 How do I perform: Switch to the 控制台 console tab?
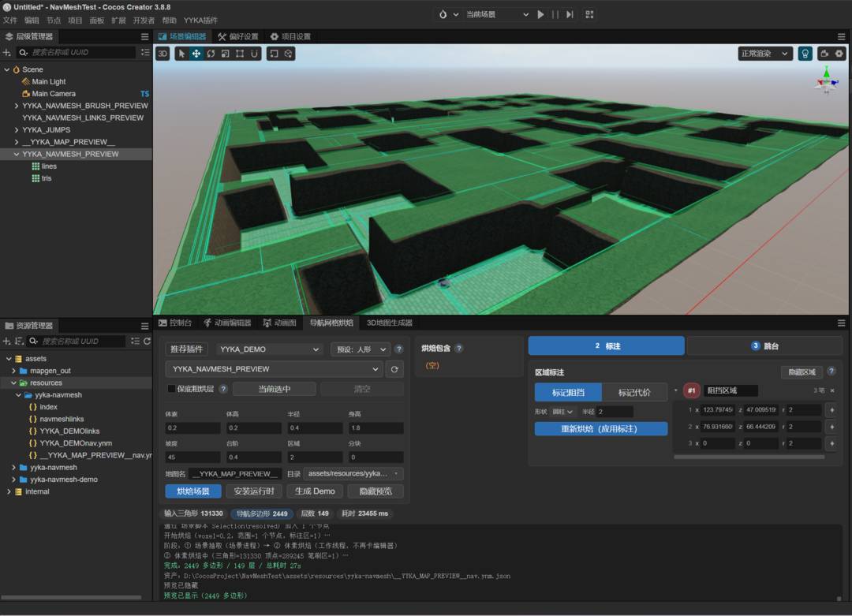(175, 323)
